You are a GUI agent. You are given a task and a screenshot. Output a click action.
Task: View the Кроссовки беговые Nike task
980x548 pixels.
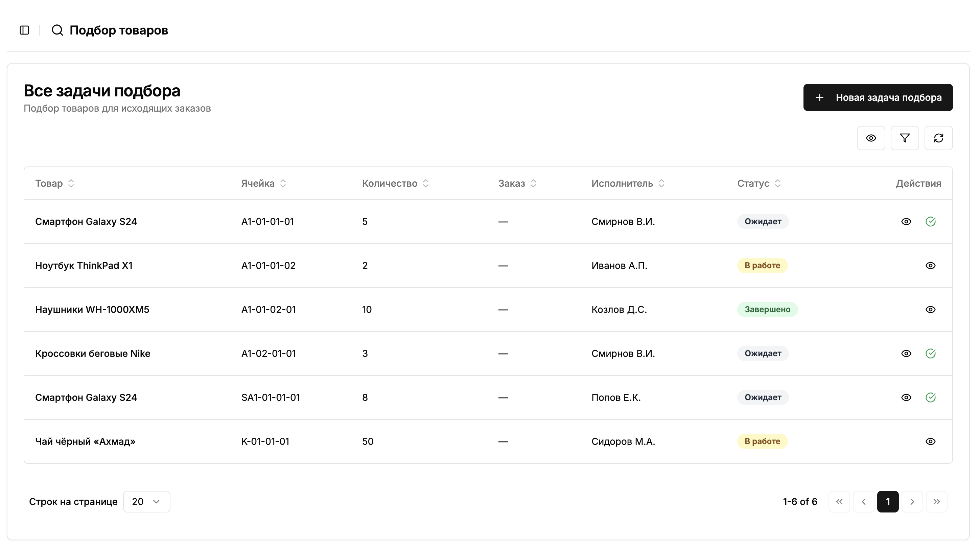[906, 353]
